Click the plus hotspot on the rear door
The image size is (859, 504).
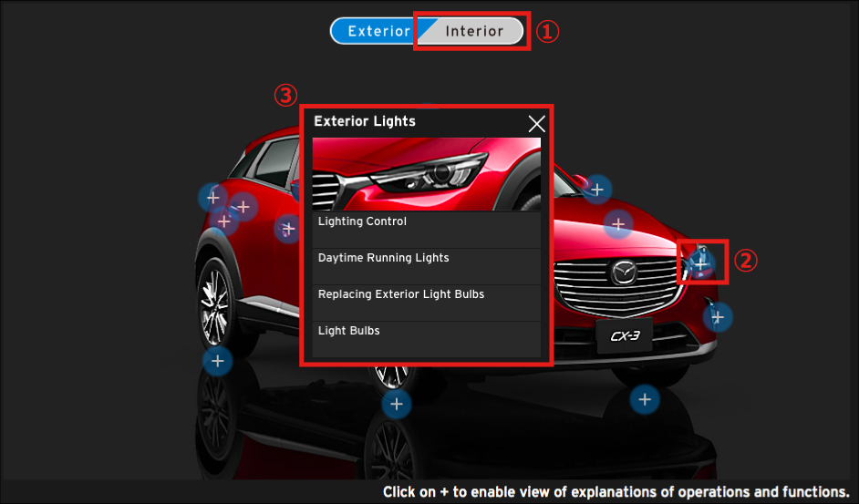click(x=288, y=228)
